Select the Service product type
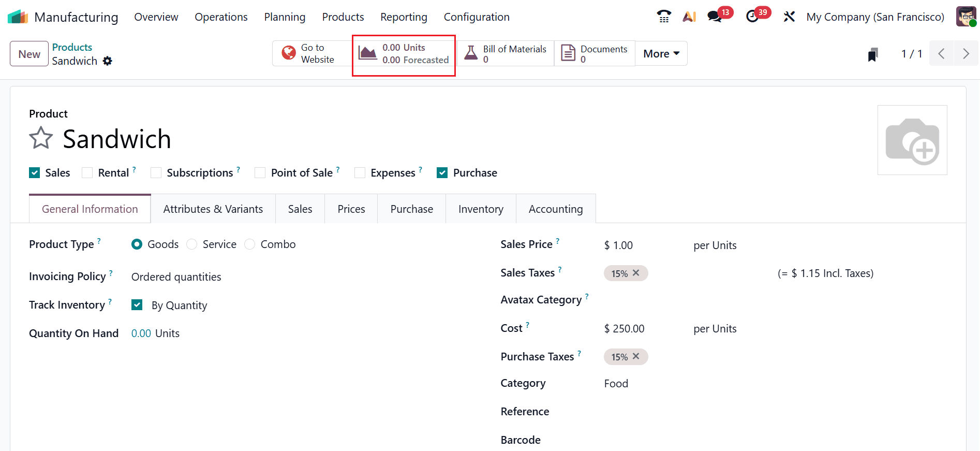Image resolution: width=980 pixels, height=451 pixels. click(x=192, y=244)
